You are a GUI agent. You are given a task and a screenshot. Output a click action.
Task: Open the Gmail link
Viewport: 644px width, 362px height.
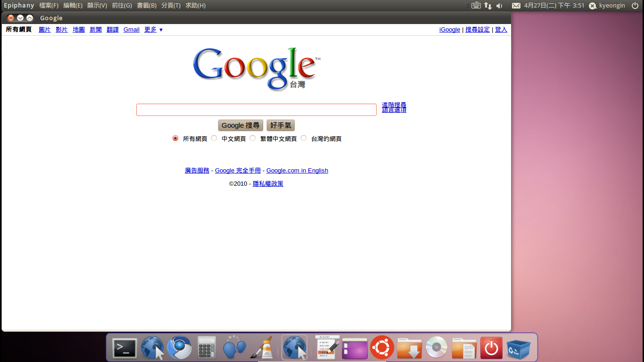(x=132, y=30)
